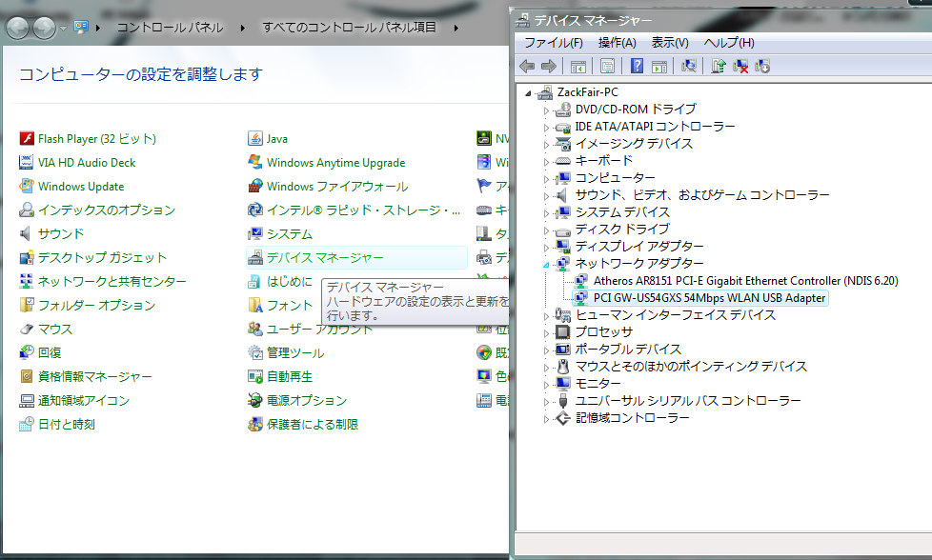Open Windows ファイアウォール
Image resolution: width=932 pixels, height=560 pixels.
tap(328, 187)
